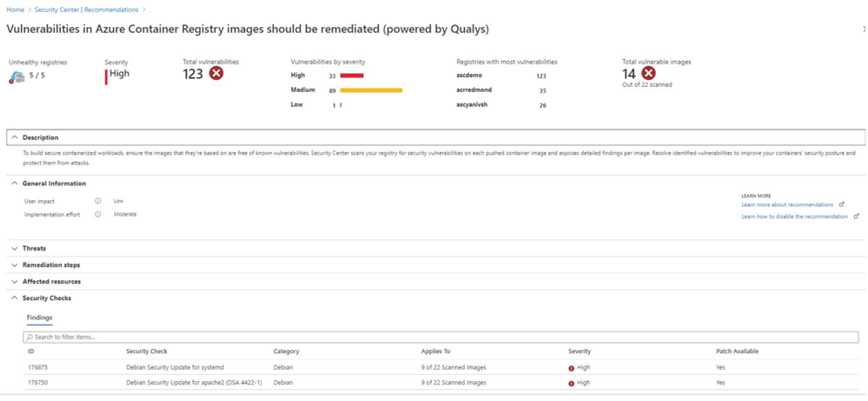Screen dimensions: 868x401
Task: Click the 5 / 5 unhealthy registries count
Action: [x=37, y=75]
